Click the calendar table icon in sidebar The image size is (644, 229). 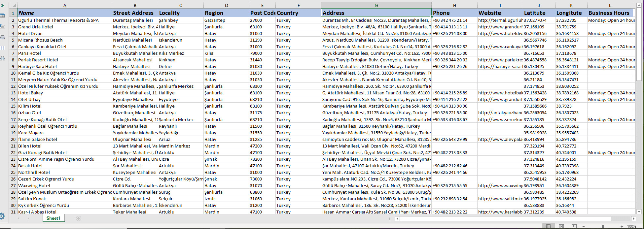pyautogui.click(x=2, y=16)
